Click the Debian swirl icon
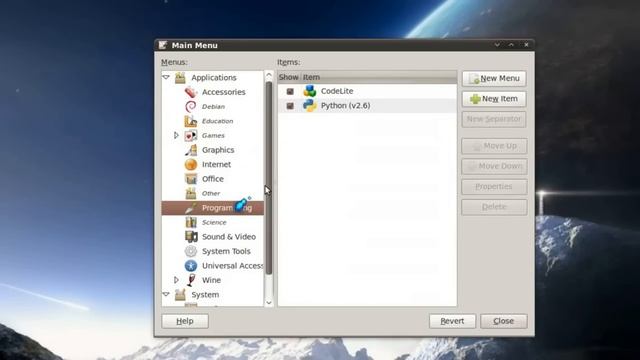640x360 pixels. click(x=191, y=107)
